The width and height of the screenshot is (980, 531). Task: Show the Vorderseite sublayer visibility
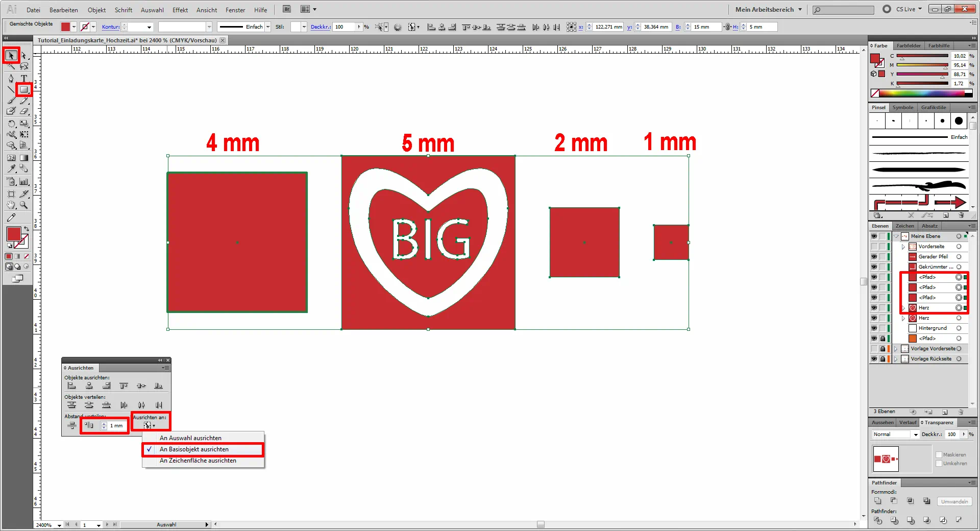(x=874, y=247)
